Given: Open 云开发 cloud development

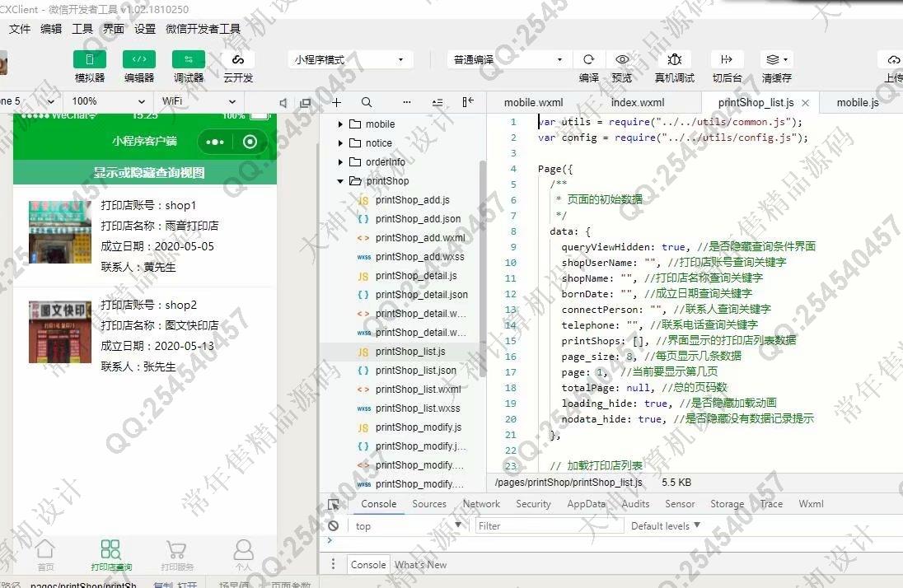Looking at the screenshot, I should [x=238, y=59].
